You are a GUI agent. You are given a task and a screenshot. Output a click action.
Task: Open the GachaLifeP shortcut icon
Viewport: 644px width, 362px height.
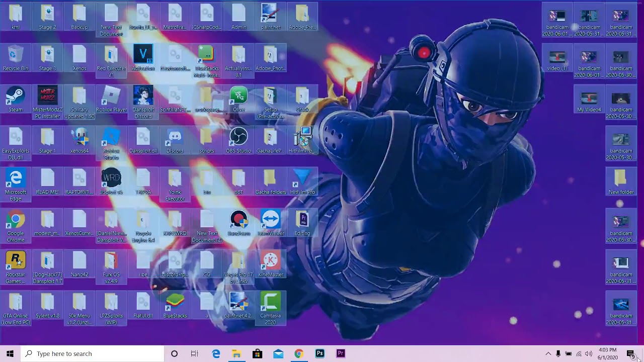pyautogui.click(x=271, y=140)
